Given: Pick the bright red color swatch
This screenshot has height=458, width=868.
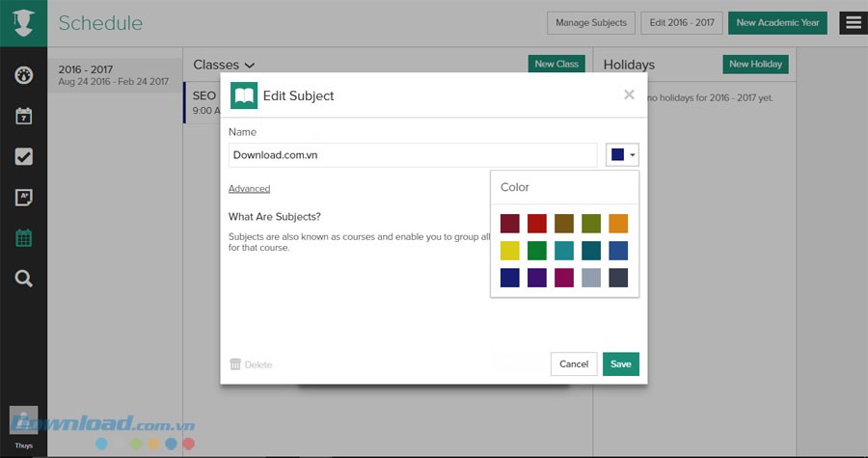Looking at the screenshot, I should (537, 224).
